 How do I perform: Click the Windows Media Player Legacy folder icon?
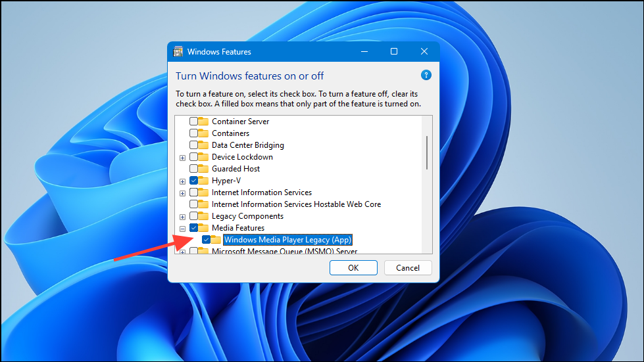[x=216, y=239]
